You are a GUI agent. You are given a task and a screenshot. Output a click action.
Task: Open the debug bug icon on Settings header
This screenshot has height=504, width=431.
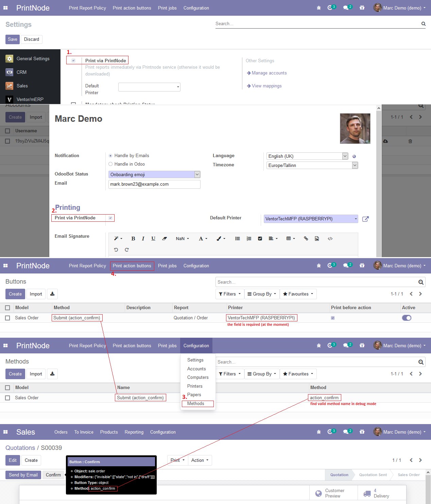319,8
